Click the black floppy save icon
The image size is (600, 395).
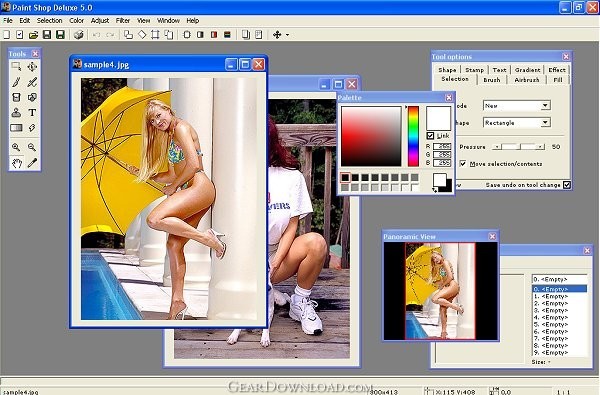pos(47,35)
